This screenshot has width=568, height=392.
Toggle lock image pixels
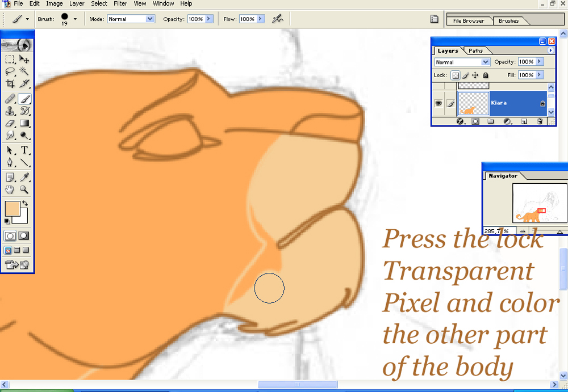click(466, 75)
